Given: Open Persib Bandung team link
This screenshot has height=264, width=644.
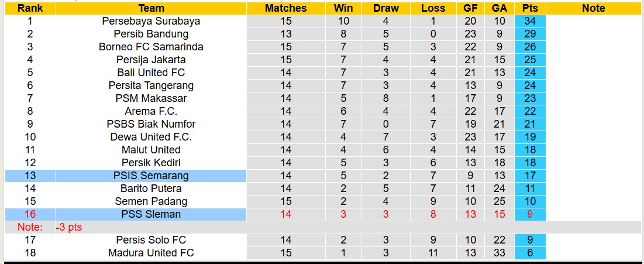Looking at the screenshot, I should [x=151, y=34].
